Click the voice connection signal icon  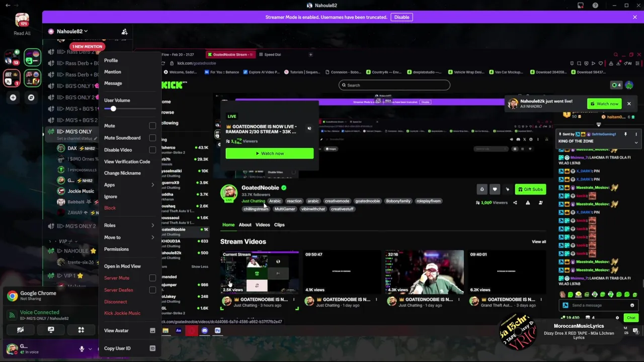pyautogui.click(x=12, y=315)
